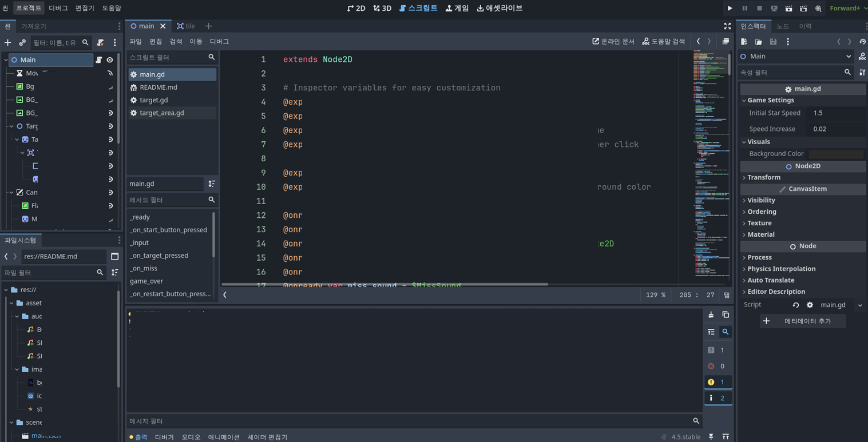Click the stop running project icon
Image resolution: width=868 pixels, height=442 pixels.
tap(759, 9)
